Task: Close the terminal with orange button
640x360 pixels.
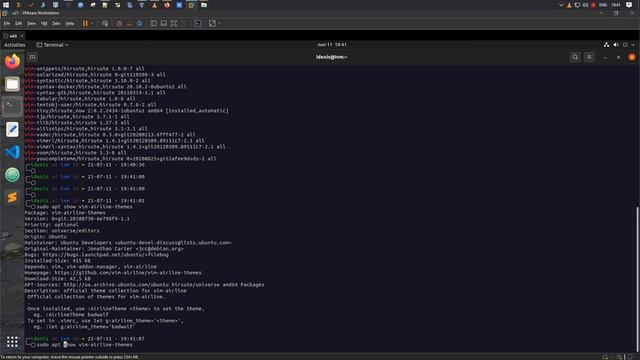Action: 632,58
